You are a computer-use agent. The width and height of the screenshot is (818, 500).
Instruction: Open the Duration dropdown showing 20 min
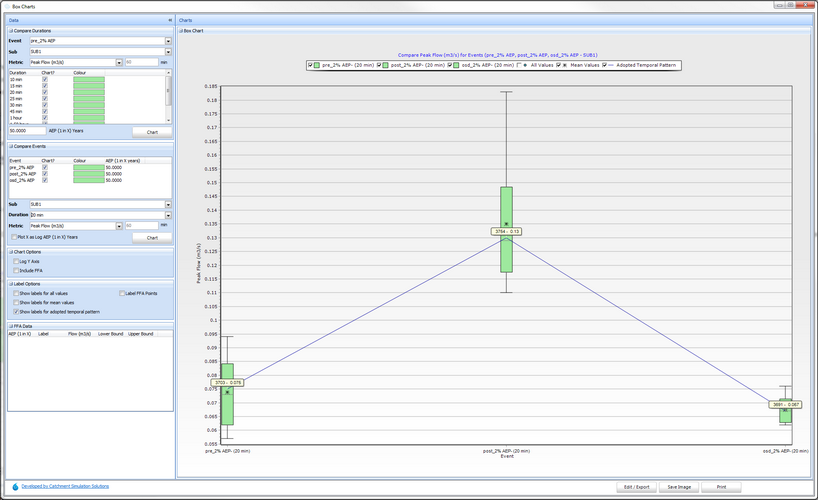[x=168, y=215]
